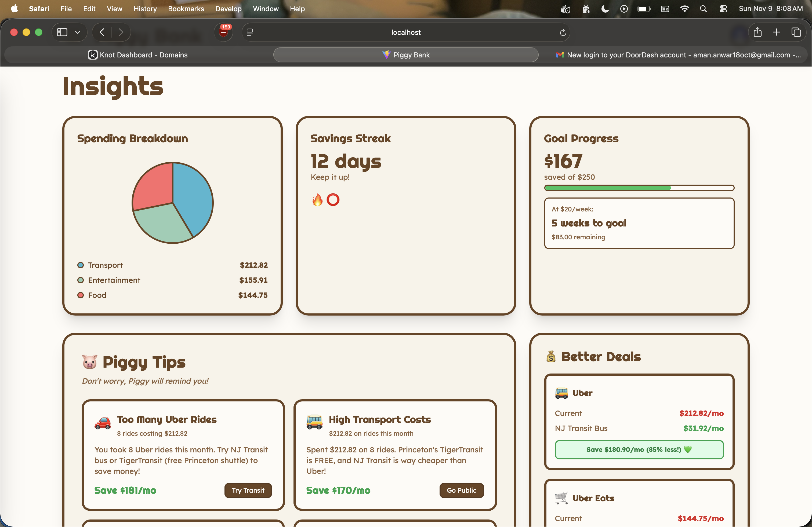The width and height of the screenshot is (812, 527).
Task: Click the Try Transit button
Action: pyautogui.click(x=248, y=490)
